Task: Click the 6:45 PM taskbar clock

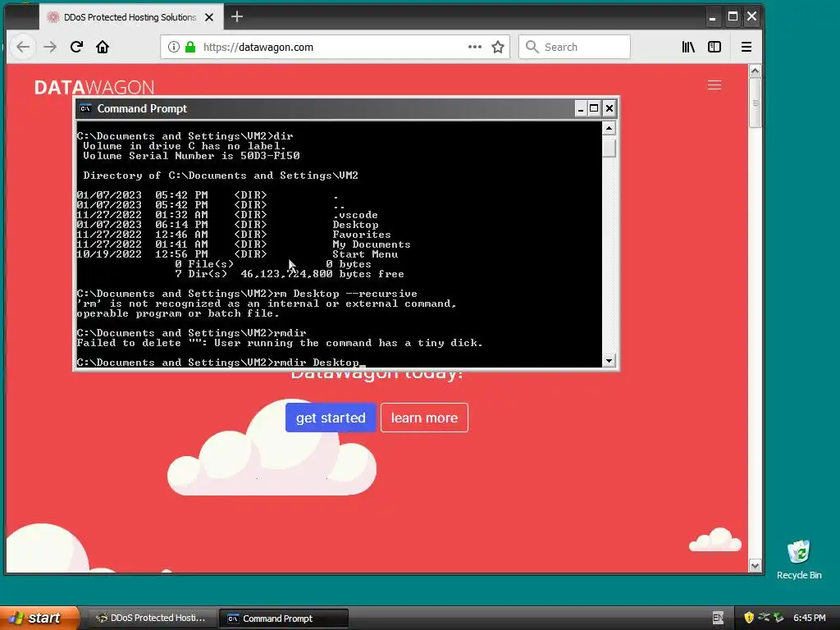Action: 810,619
